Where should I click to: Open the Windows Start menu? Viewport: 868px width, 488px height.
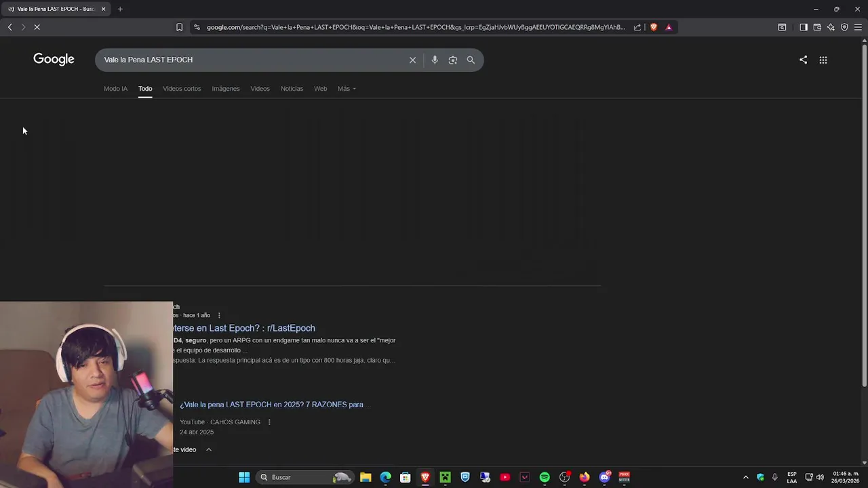tap(244, 477)
